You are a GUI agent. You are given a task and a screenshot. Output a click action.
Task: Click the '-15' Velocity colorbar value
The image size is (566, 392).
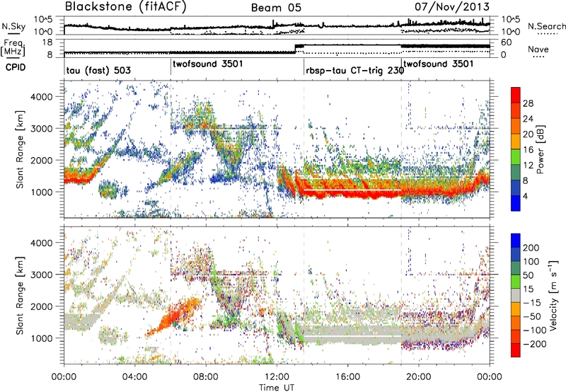point(532,302)
